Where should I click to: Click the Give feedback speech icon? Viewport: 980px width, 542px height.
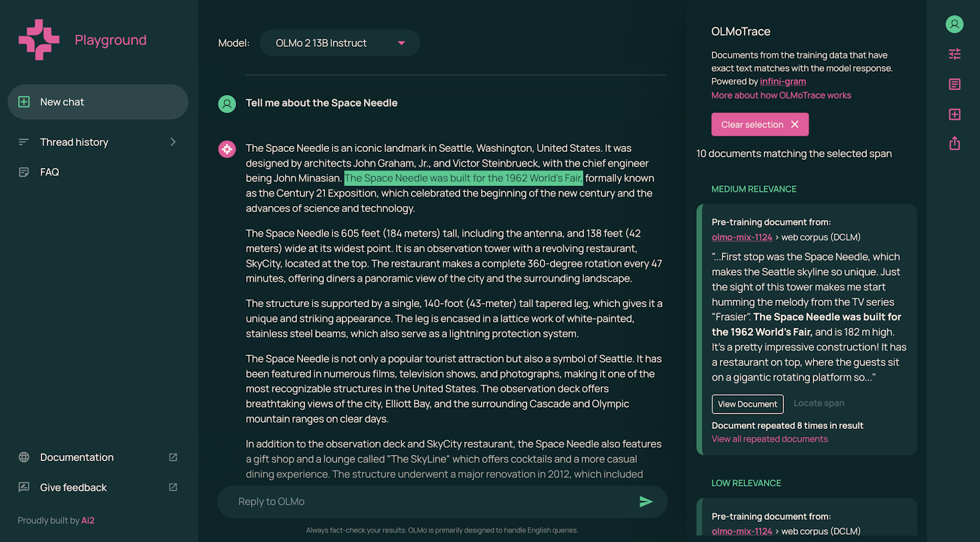click(x=24, y=488)
